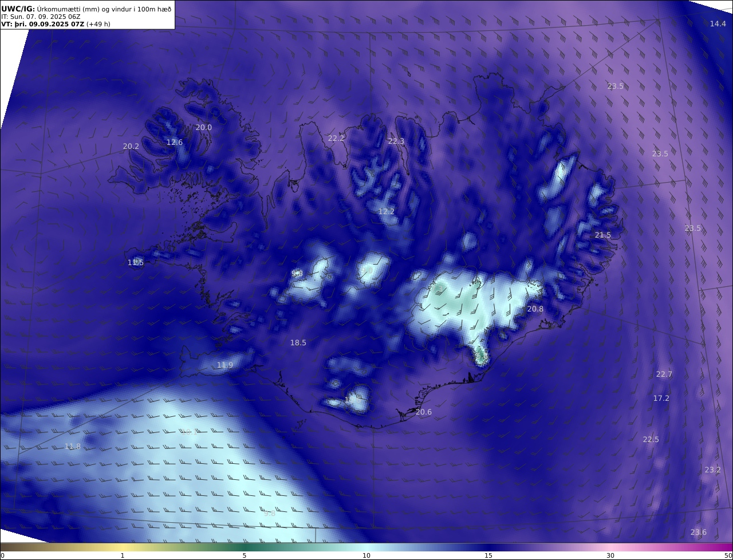The width and height of the screenshot is (733, 560).
Task: Click the color scale tick label 30
Action: click(610, 555)
